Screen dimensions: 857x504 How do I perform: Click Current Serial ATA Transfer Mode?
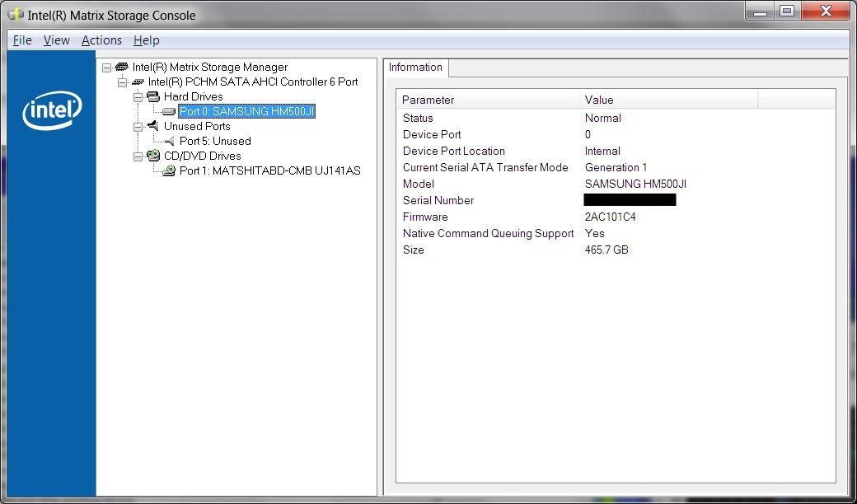click(x=485, y=167)
